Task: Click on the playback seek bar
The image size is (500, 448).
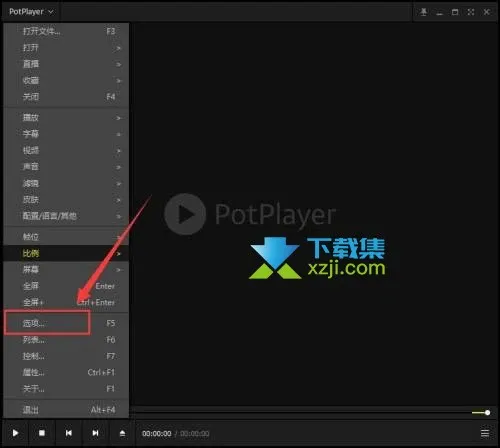Action: pos(298,413)
